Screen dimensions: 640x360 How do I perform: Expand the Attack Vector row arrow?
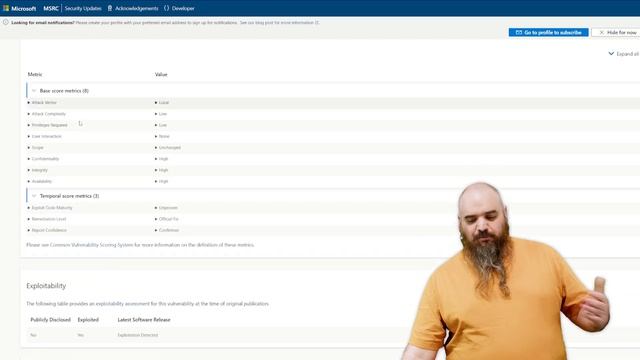pos(29,102)
